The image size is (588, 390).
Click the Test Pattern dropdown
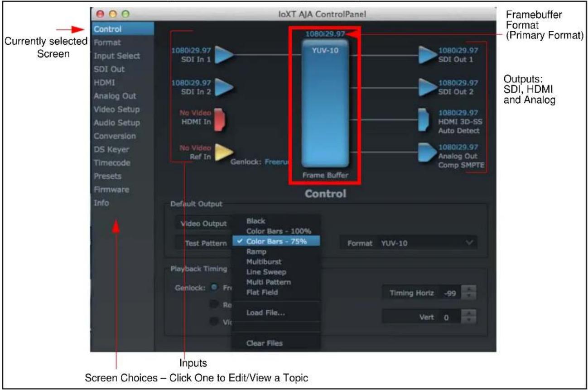[x=203, y=243]
